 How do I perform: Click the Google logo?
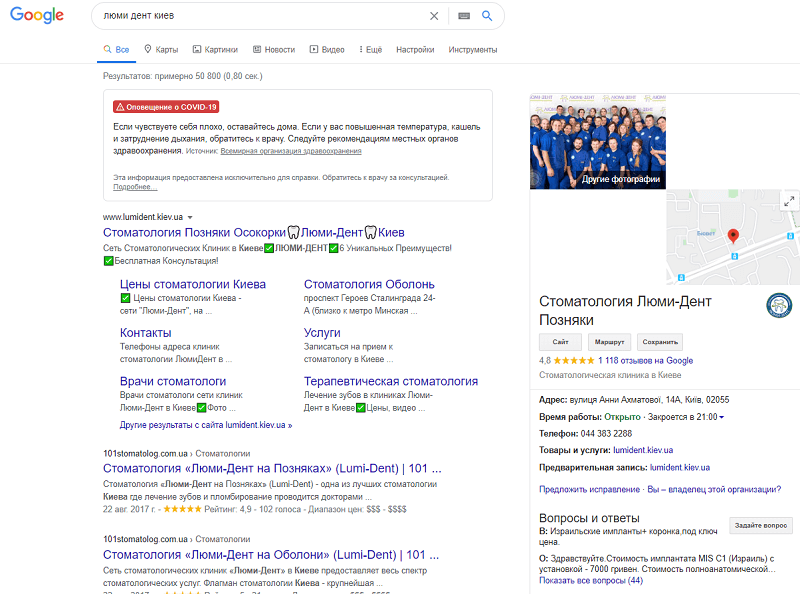(x=37, y=16)
